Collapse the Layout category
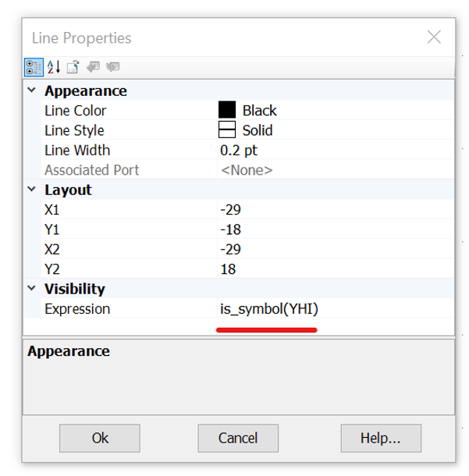 [x=32, y=190]
